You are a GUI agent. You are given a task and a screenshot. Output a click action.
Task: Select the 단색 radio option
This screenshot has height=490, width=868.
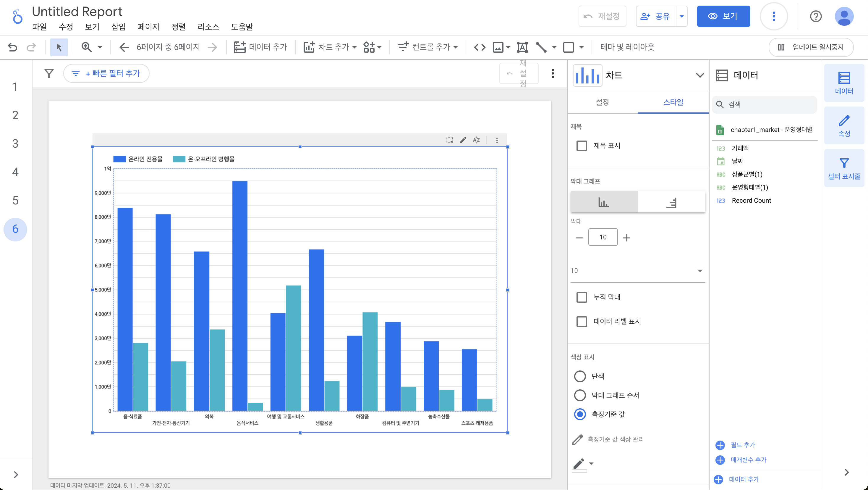coord(580,376)
